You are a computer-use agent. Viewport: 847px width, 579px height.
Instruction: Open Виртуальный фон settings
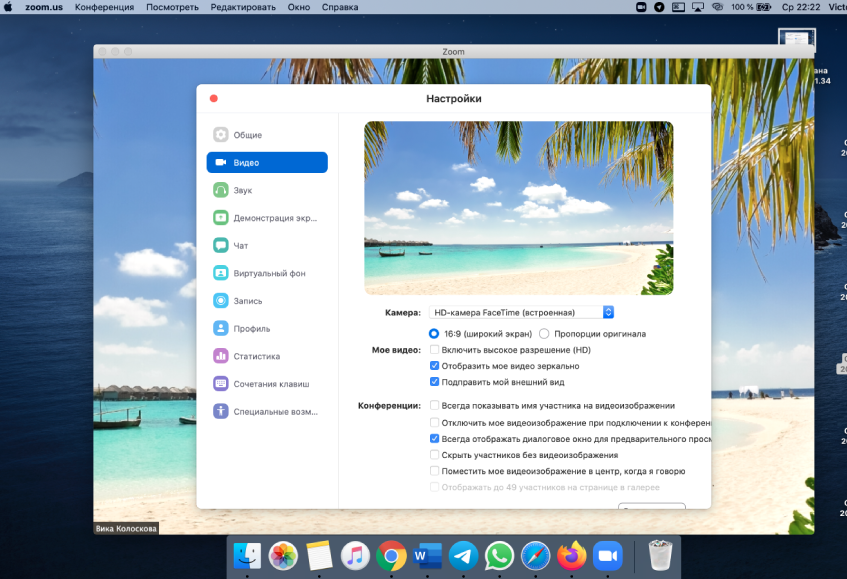pyautogui.click(x=267, y=273)
